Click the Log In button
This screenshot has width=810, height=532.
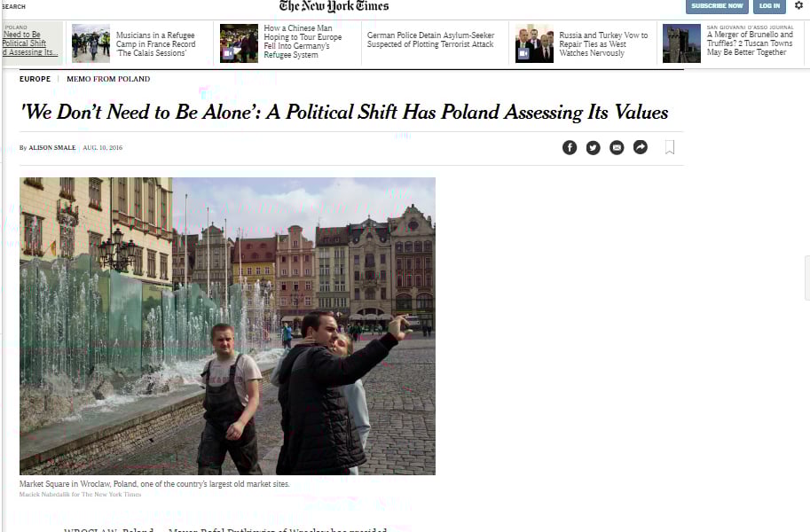click(770, 6)
